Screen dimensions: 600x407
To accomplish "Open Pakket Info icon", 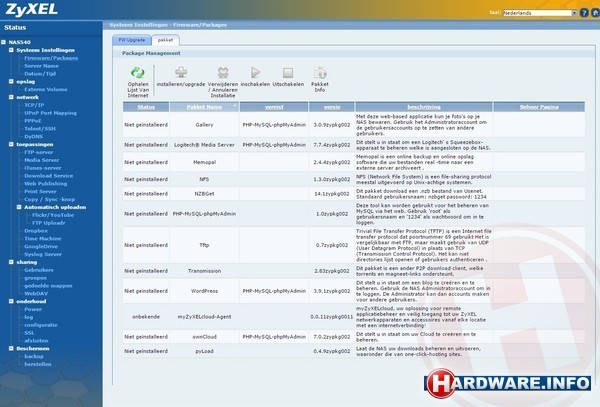I will 320,72.
